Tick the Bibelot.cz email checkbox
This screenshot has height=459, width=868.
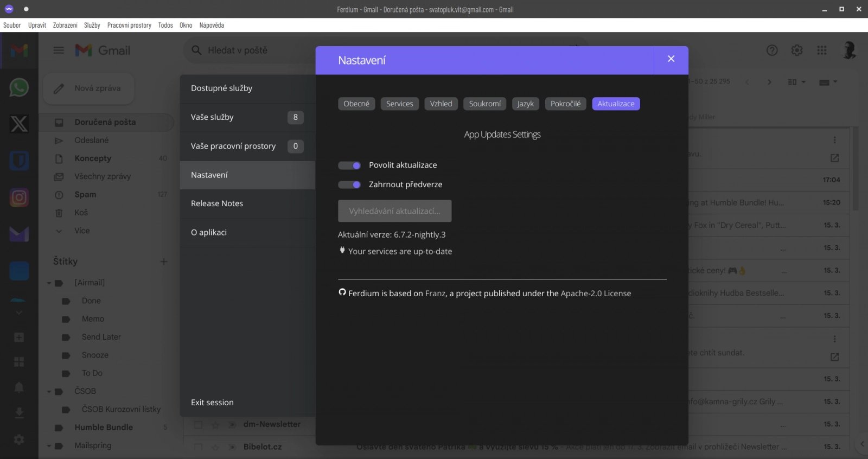[198, 447]
